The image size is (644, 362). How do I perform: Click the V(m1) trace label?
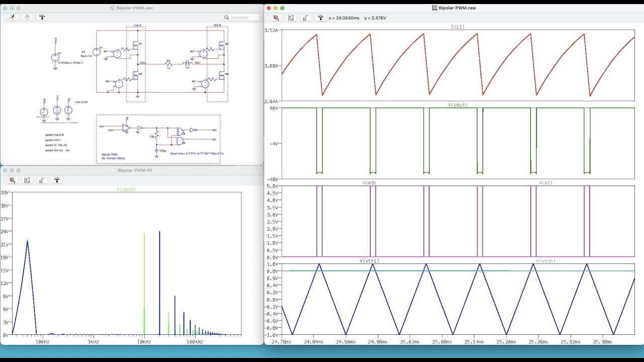tap(546, 183)
